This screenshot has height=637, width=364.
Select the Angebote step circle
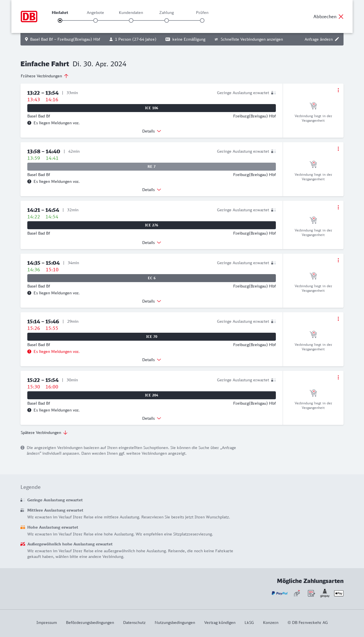tap(96, 20)
